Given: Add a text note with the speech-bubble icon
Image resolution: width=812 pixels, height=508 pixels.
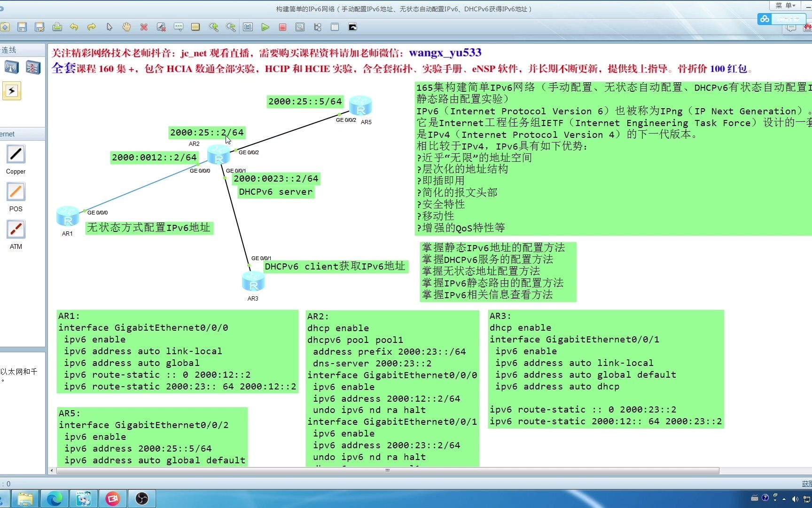Looking at the screenshot, I should coord(179,27).
